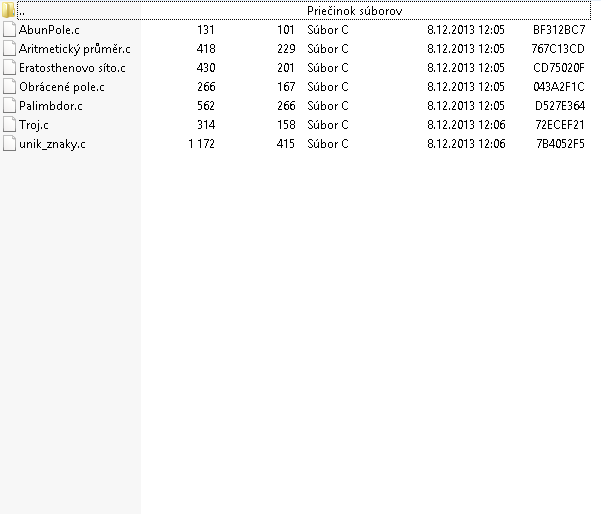Select the AbunPole.c file icon
The image size is (601, 514).
pyautogui.click(x=9, y=30)
